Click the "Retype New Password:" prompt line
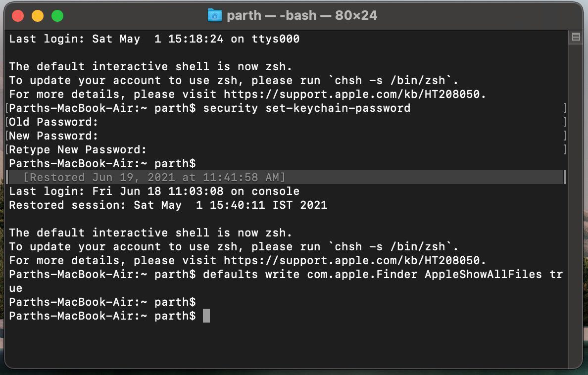Viewport: 588px width, 375px height. 78,149
